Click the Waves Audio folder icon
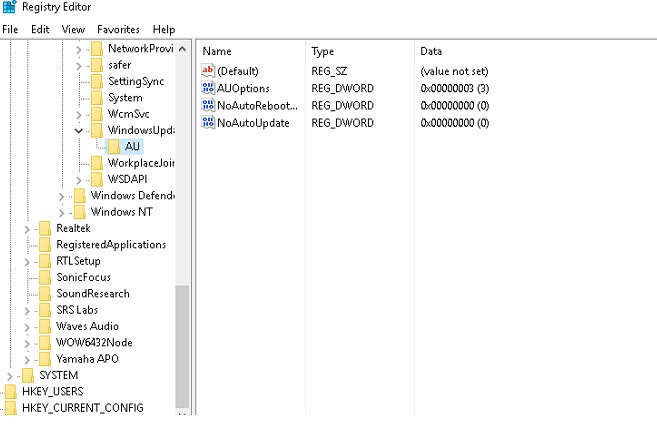 tap(45, 326)
